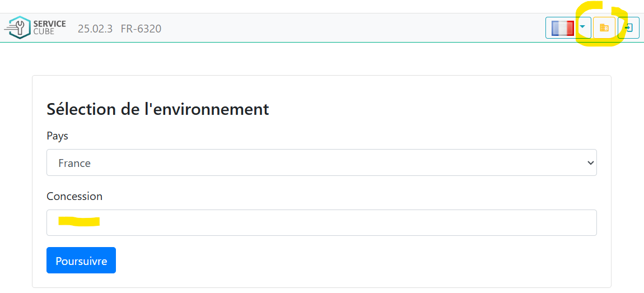This screenshot has width=644, height=293.
Task: Open the Pays country dropdown
Action: click(x=321, y=162)
